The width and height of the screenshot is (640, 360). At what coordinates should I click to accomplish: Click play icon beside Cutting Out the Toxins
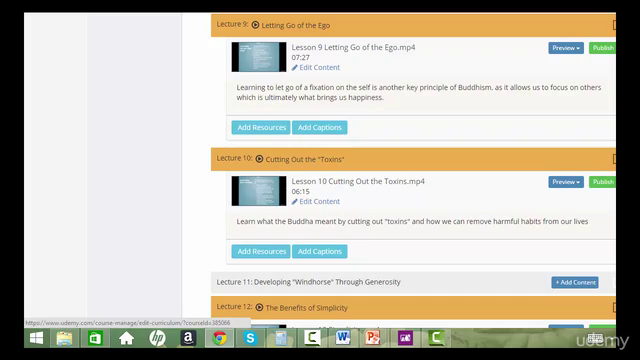coord(259,159)
